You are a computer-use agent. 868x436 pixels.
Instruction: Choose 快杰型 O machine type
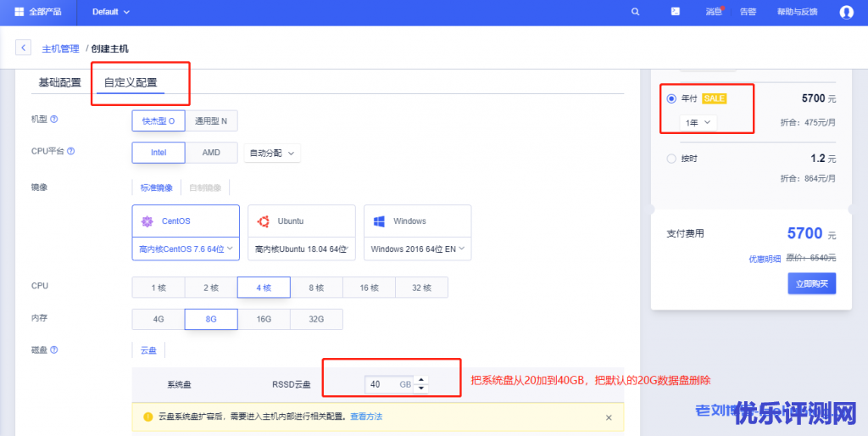click(159, 120)
